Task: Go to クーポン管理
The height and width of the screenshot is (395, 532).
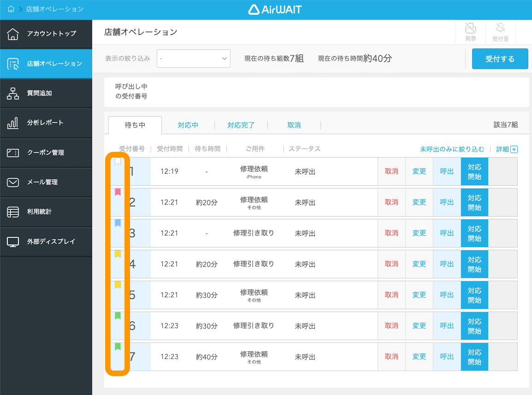Action: [x=46, y=152]
